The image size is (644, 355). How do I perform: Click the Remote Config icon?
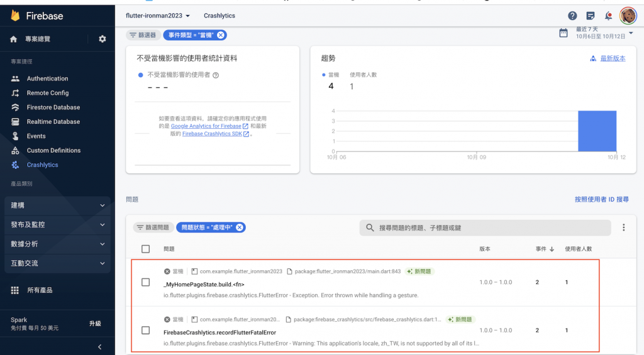click(x=15, y=93)
